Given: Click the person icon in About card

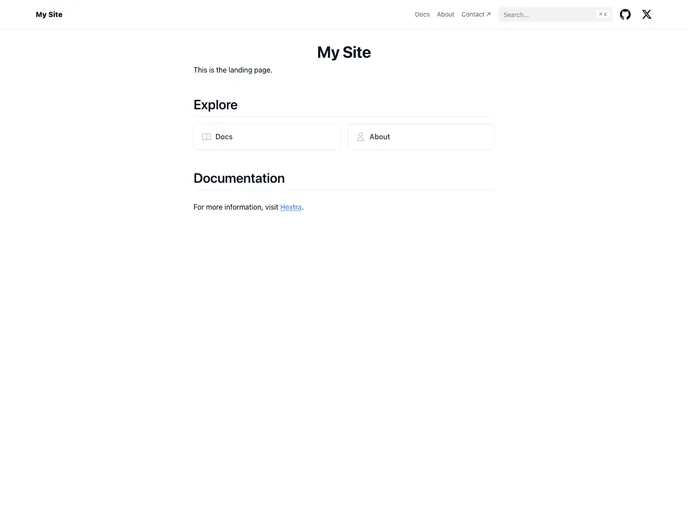Looking at the screenshot, I should coord(360,137).
